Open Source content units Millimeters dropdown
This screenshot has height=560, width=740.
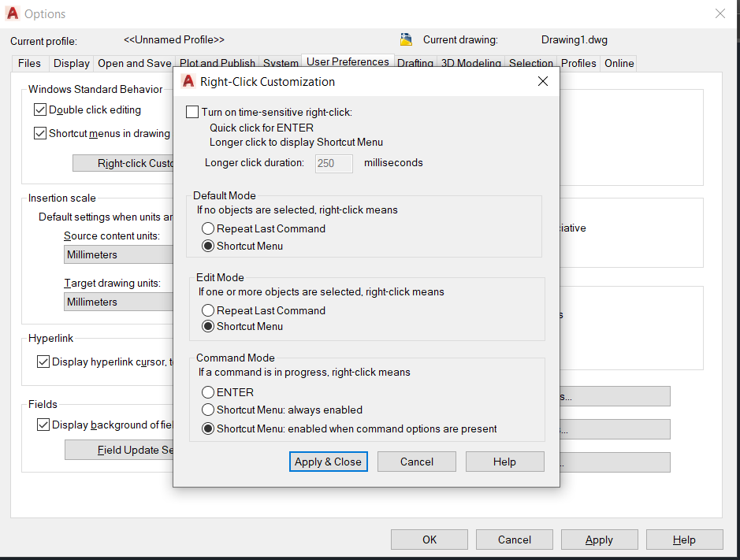pyautogui.click(x=118, y=254)
